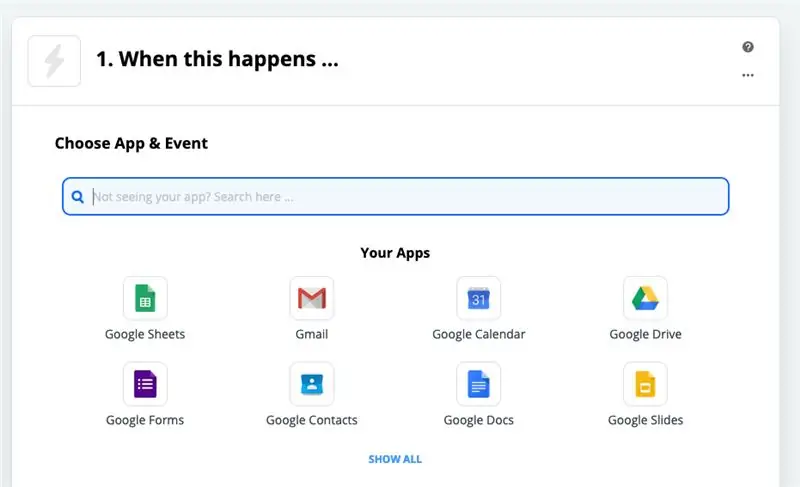Screen dimensions: 800x487
Task: Pick the Google Contacts app icon
Action: coord(312,384)
